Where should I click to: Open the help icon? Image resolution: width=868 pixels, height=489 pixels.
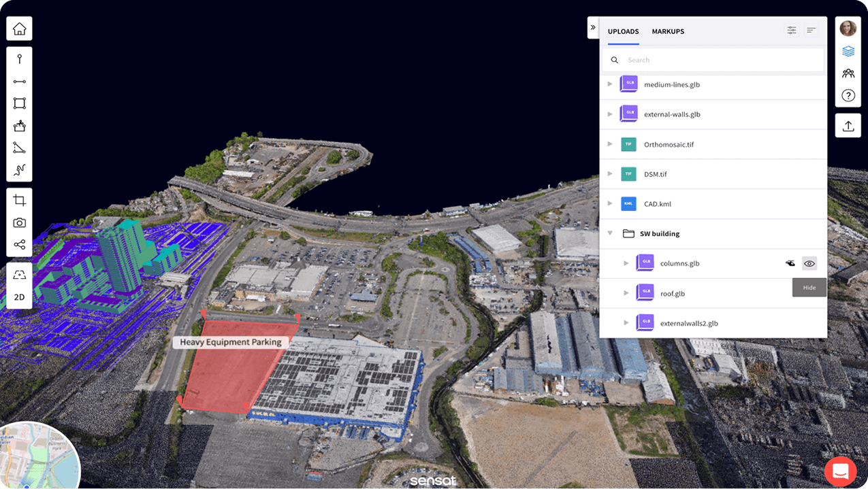point(848,96)
